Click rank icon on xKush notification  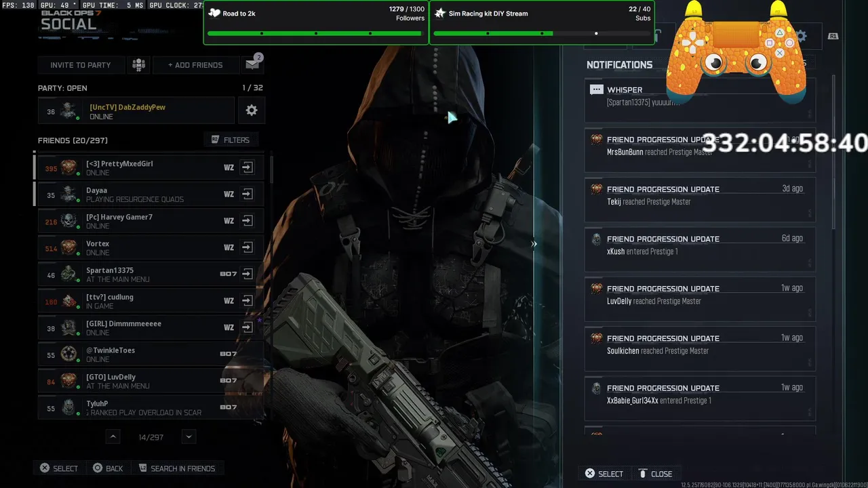596,239
